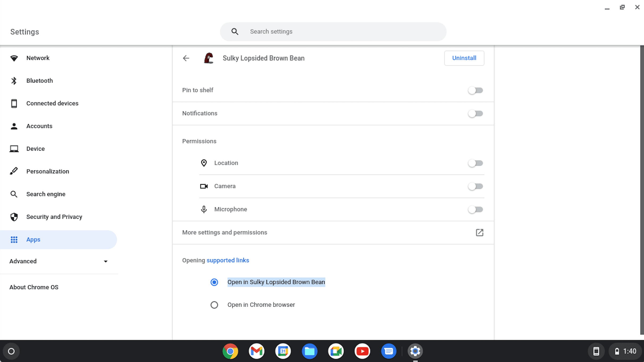
Task: Select Open in Chrome browser
Action: [214, 305]
